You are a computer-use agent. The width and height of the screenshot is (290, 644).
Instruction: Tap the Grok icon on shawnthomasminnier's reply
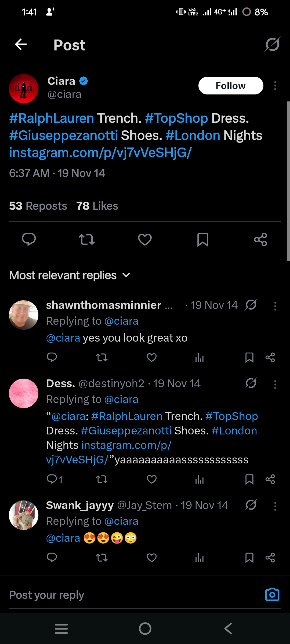(251, 305)
